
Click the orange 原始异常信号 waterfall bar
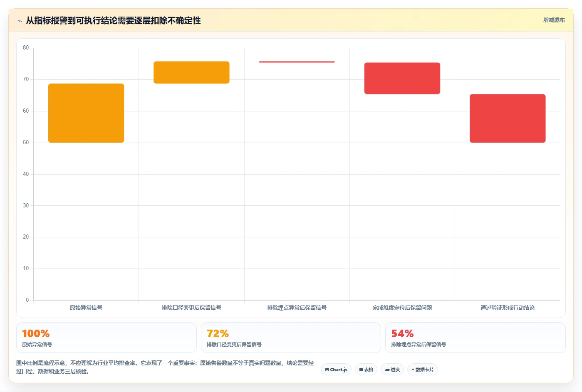86,113
